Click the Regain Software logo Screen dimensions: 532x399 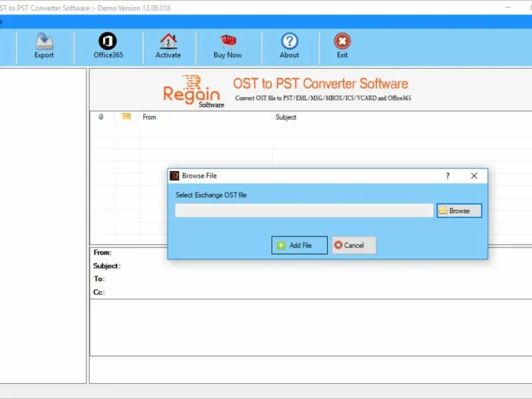(x=193, y=91)
